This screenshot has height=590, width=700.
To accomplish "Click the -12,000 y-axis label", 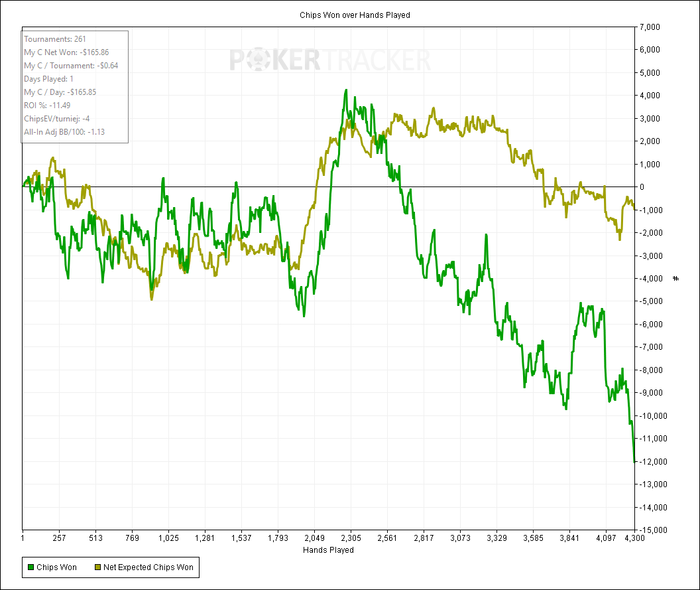I will (653, 461).
